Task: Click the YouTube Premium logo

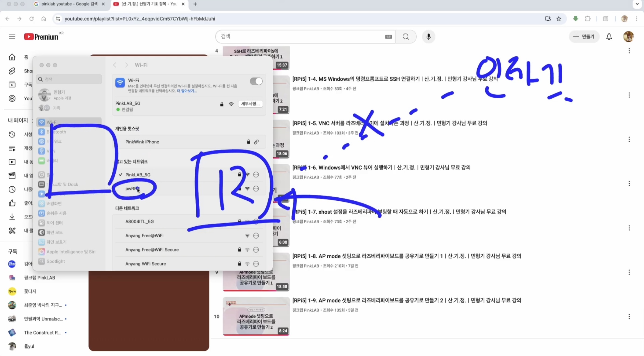Action: tap(41, 36)
